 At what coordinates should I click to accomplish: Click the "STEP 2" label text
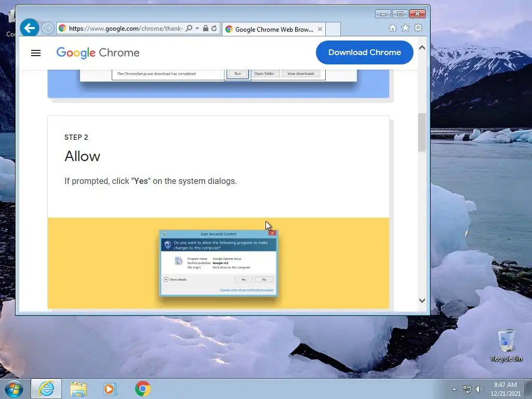(x=76, y=137)
